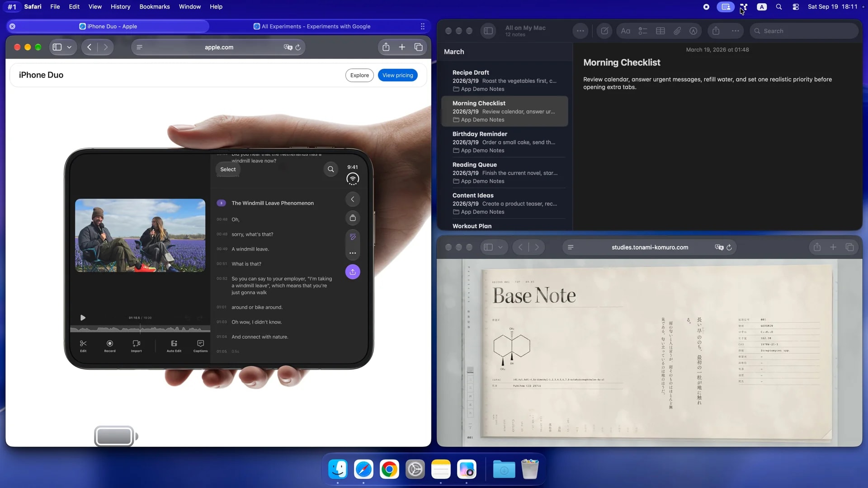
Task: Open the Recipe Draft note
Action: 505,80
